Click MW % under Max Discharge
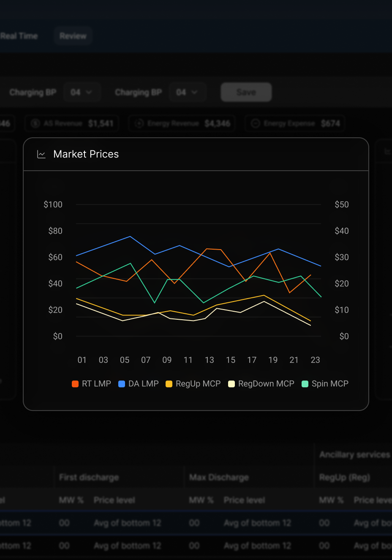 point(201,500)
